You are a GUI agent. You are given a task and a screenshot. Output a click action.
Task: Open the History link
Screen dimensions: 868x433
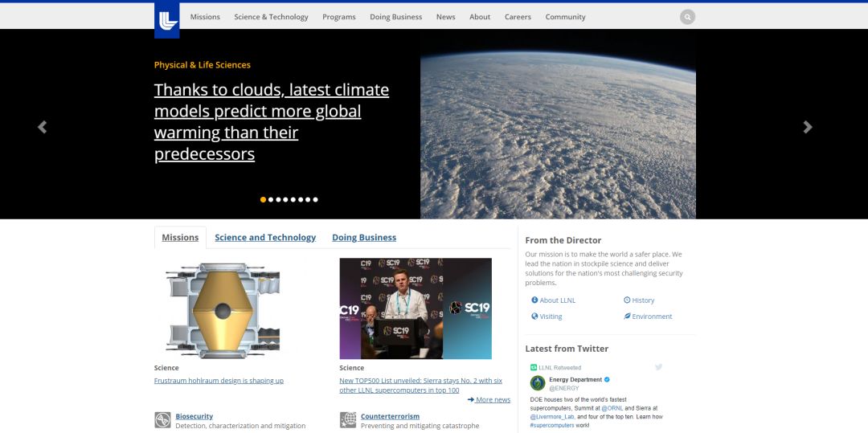[643, 300]
